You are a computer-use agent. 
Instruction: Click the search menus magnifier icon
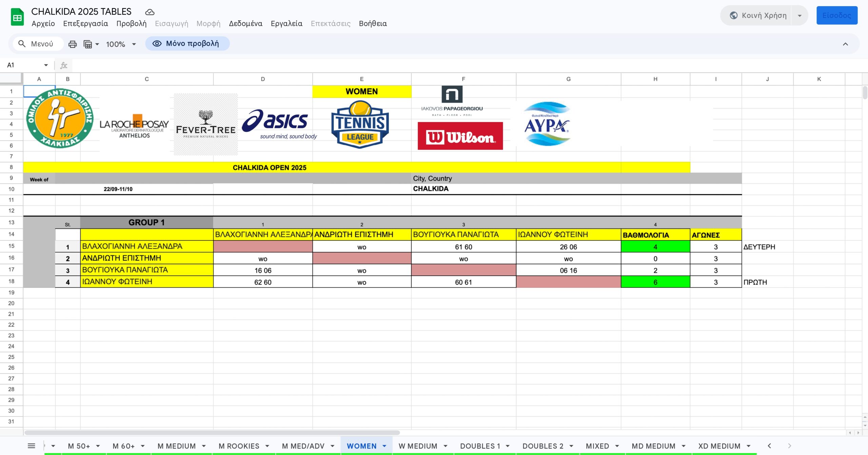pos(22,44)
